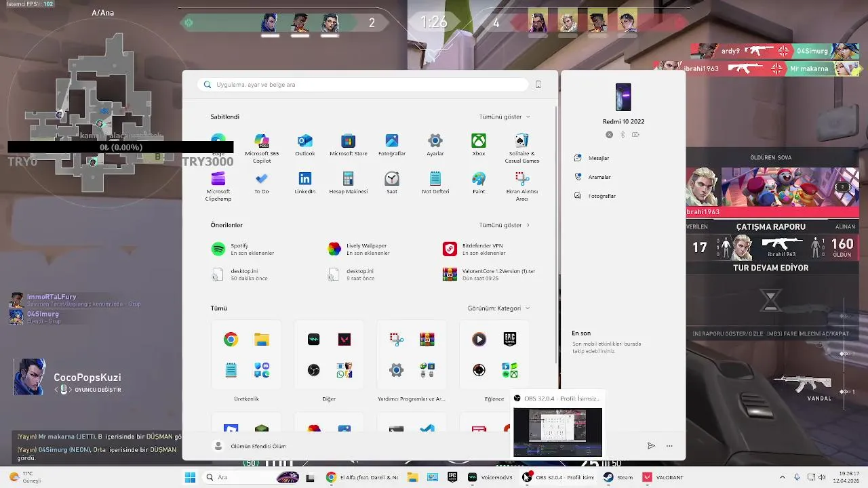Launch Valorant icon in Diğer category
The image size is (868, 488).
[x=344, y=340]
